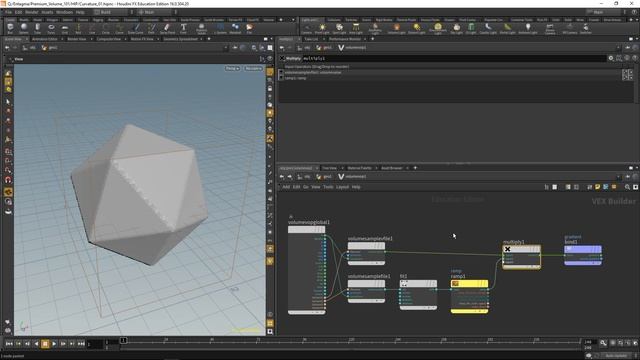Open the viewport No cam dropdown
This screenshot has height=360, width=640.
[x=253, y=68]
